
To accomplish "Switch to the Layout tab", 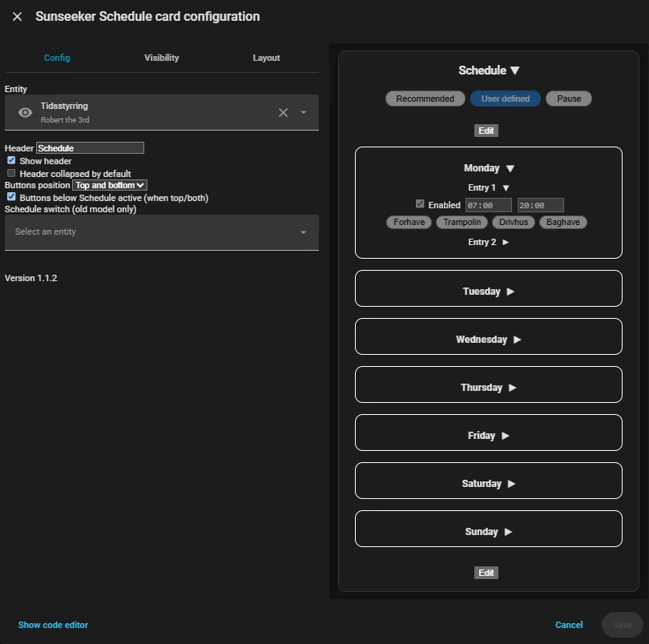I will [266, 58].
